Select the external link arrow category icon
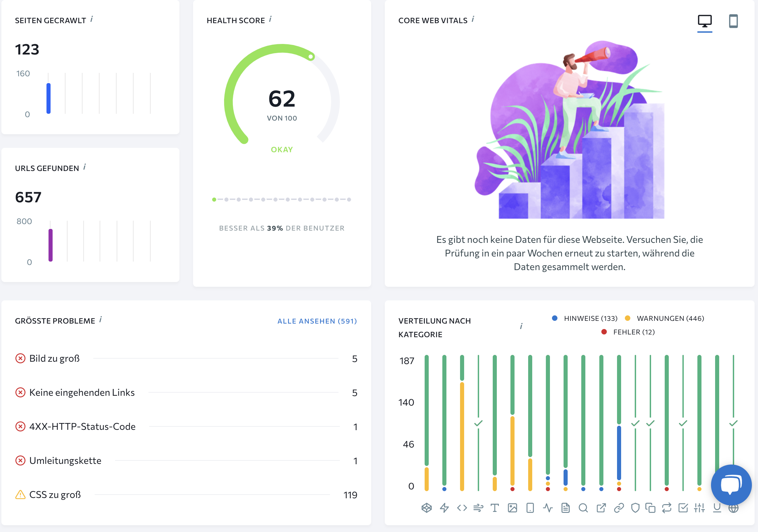 601,508
